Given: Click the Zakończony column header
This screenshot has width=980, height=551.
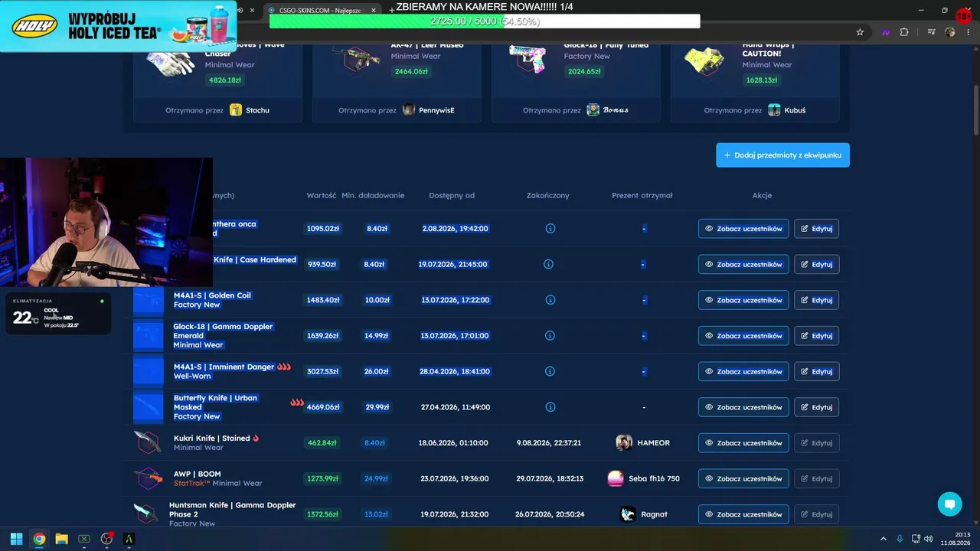Looking at the screenshot, I should click(x=548, y=195).
